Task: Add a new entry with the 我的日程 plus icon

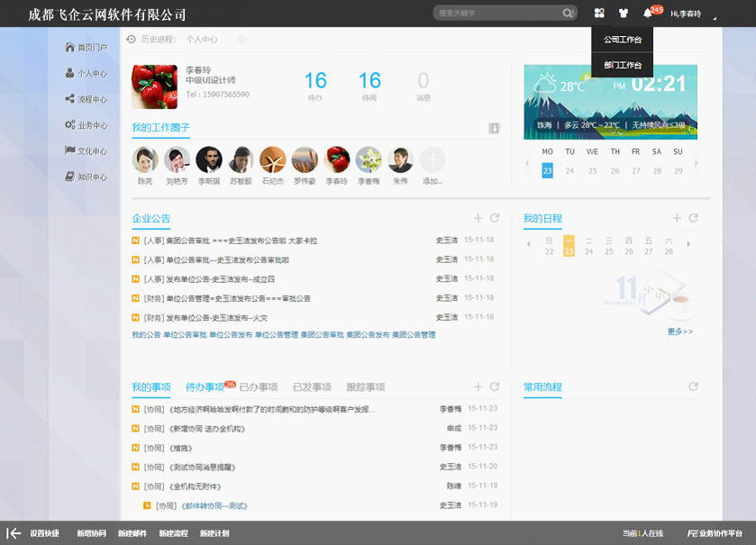Action: pos(677,218)
